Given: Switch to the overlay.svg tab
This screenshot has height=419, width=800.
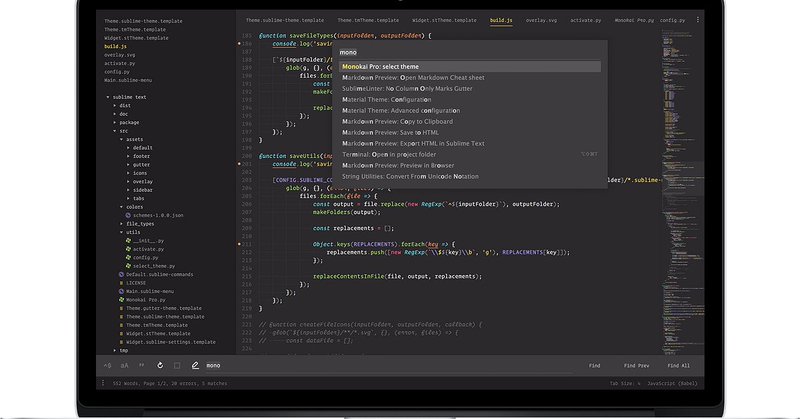Looking at the screenshot, I should (541, 20).
